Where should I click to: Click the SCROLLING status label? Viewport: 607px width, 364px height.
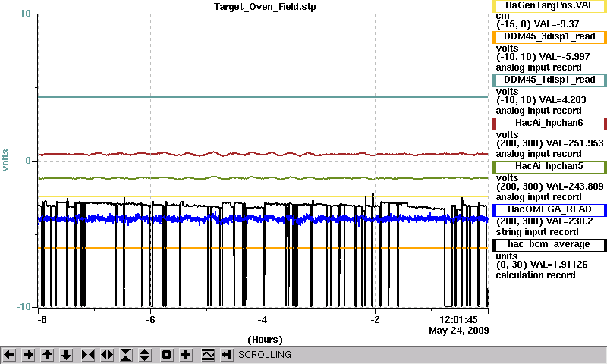click(x=265, y=355)
